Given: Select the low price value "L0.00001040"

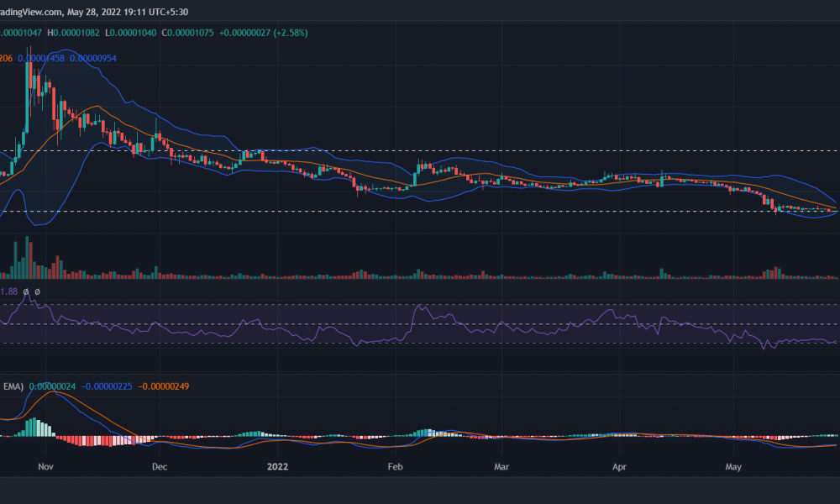Looking at the screenshot, I should (x=131, y=33).
